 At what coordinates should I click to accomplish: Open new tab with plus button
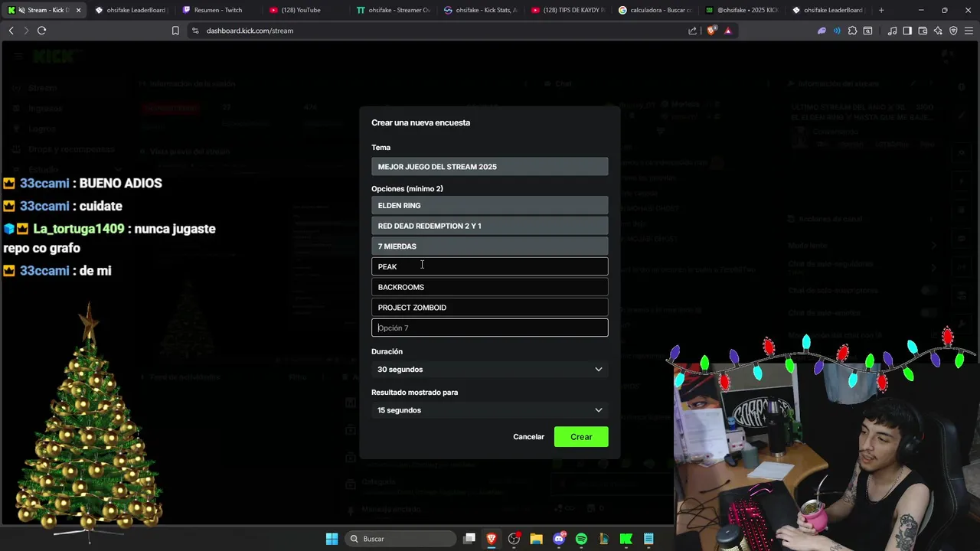click(x=881, y=10)
